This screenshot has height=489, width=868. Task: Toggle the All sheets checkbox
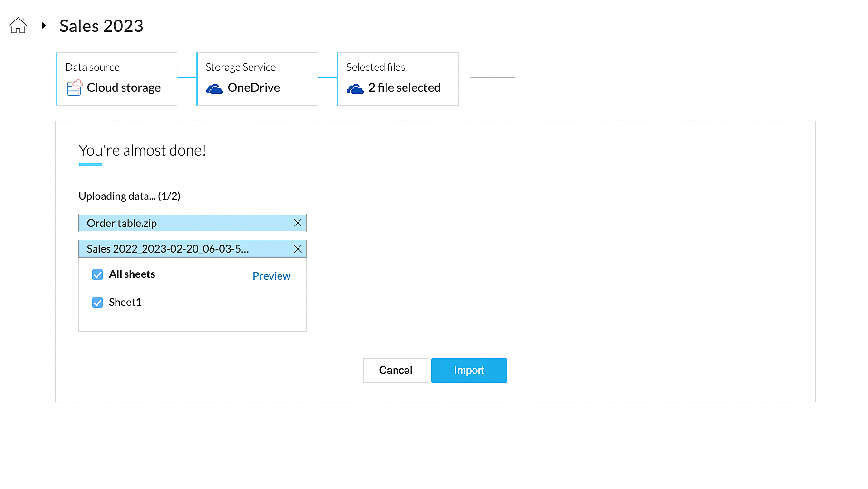[97, 274]
